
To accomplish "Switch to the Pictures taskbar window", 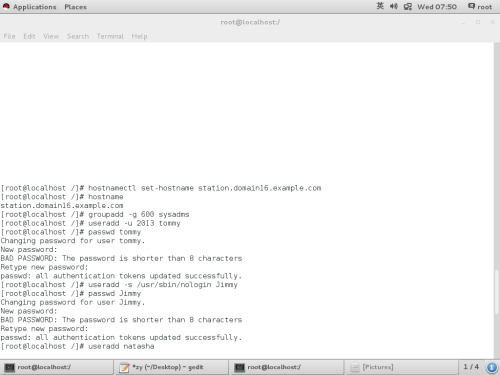I will (x=401, y=367).
